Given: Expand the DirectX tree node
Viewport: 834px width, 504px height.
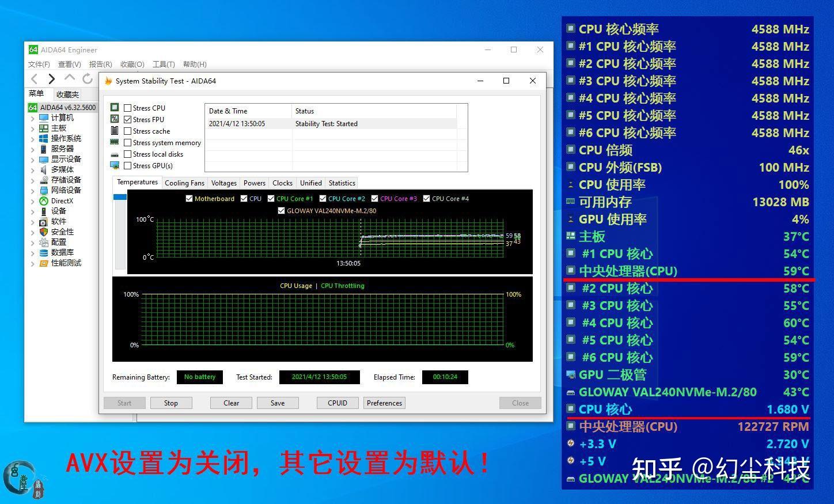Looking at the screenshot, I should pos(32,201).
